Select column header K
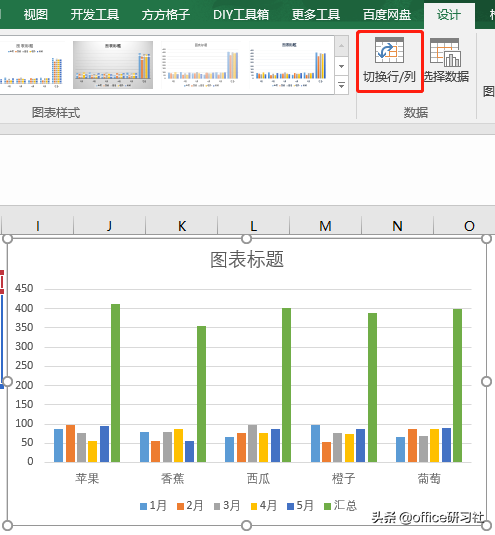This screenshot has height=535, width=495. click(x=182, y=226)
